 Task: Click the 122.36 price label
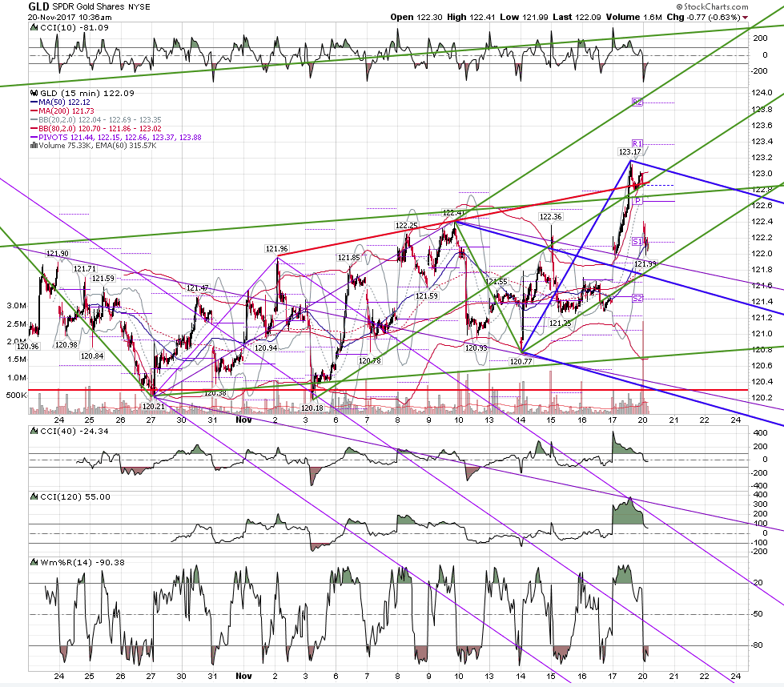click(550, 216)
